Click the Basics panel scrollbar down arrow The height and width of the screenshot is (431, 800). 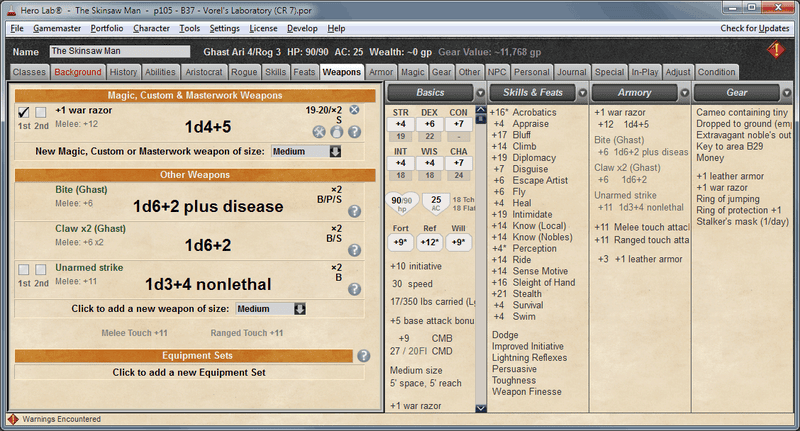pyautogui.click(x=481, y=408)
